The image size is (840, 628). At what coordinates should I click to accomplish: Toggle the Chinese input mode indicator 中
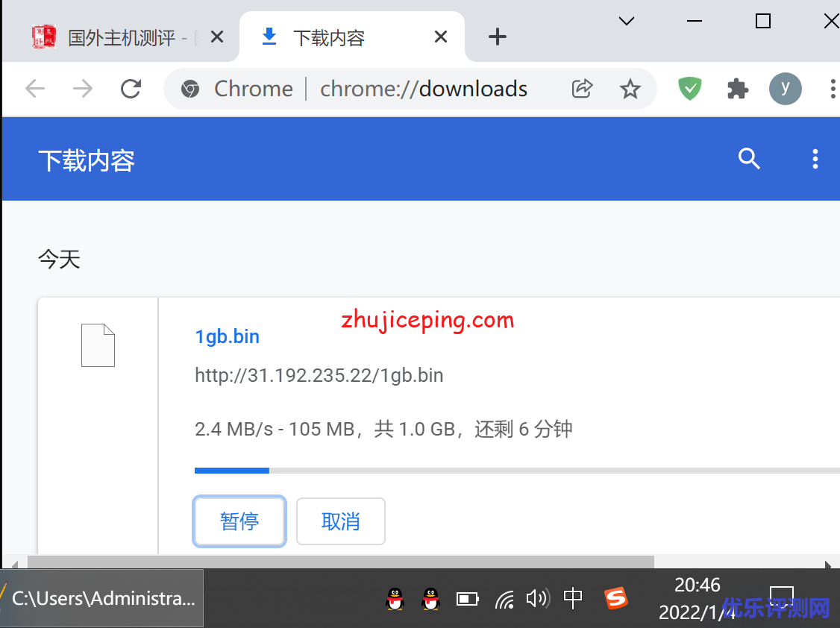573,597
